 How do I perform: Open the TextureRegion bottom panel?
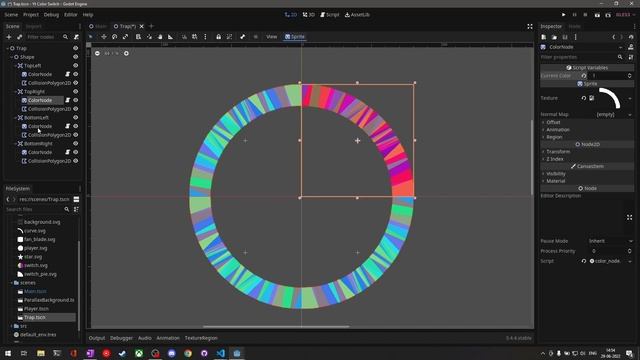201,338
